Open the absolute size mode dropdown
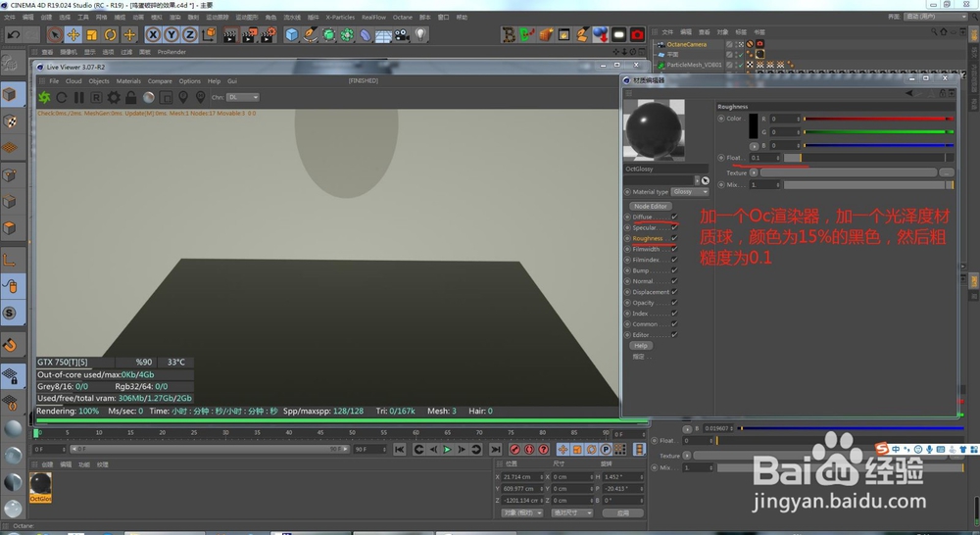This screenshot has height=535, width=980. click(572, 513)
